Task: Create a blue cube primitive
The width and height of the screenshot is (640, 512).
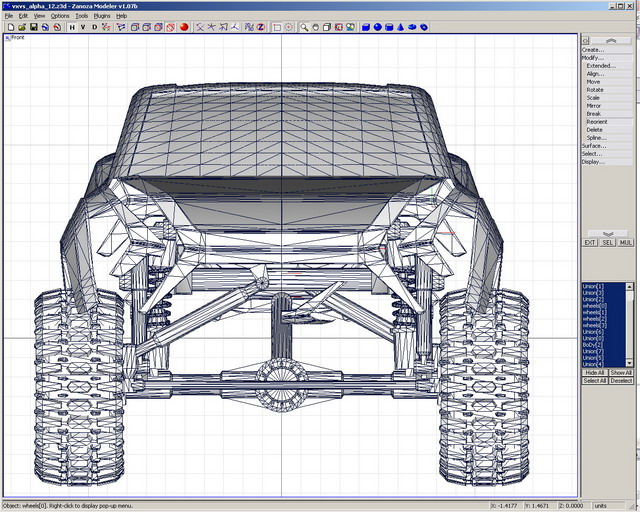Action: click(366, 27)
